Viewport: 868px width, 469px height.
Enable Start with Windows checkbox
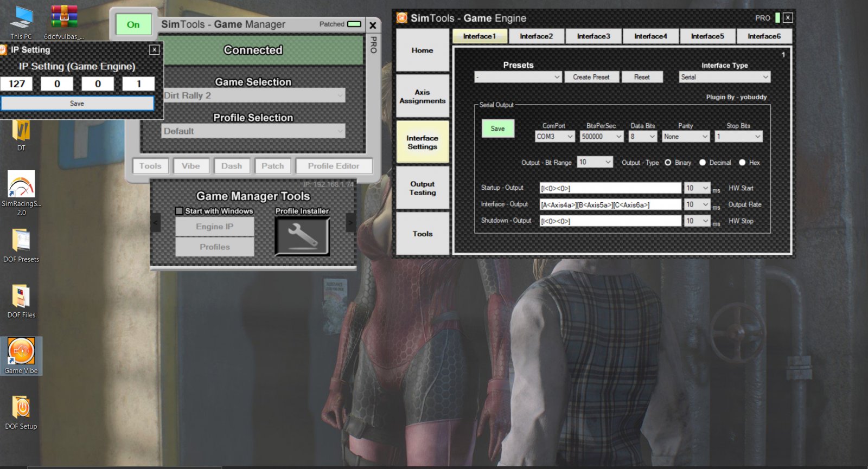click(179, 211)
